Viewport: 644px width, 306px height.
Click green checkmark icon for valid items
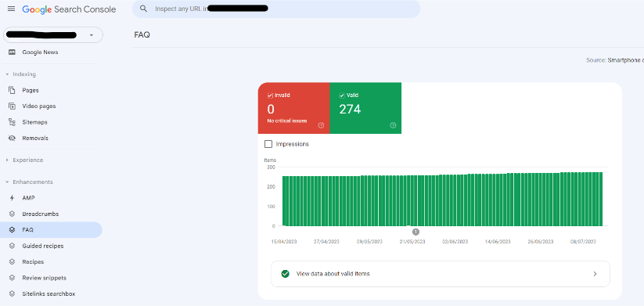pos(285,274)
